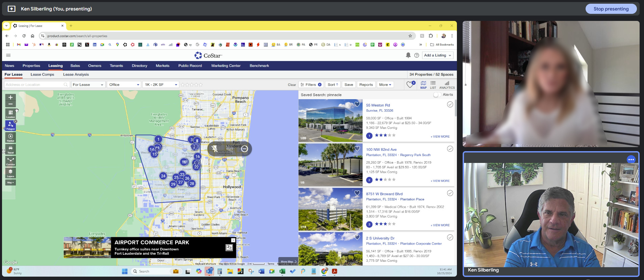Image resolution: width=644 pixels, height=280 pixels.
Task: Click the Reports button
Action: (x=366, y=85)
